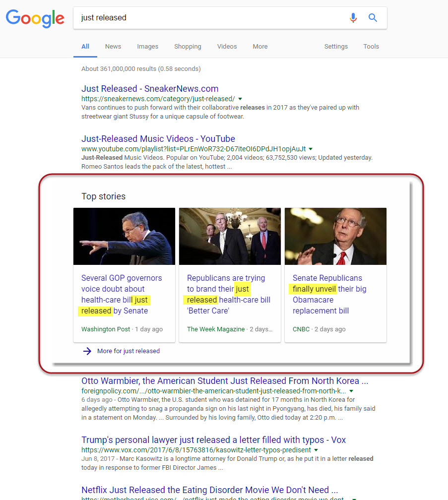Screen dimensions: 448x500
Task: Open dropdown arrow next to sneakernews.com URL
Action: point(240,99)
